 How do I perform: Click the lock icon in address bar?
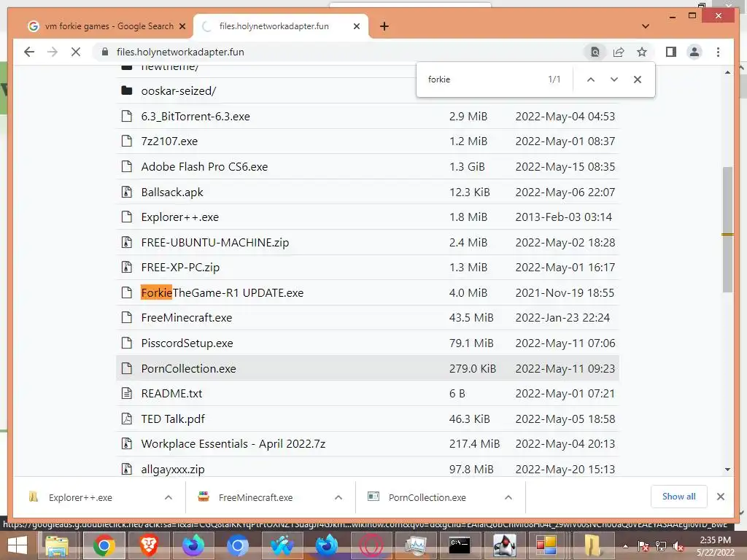[x=105, y=52]
